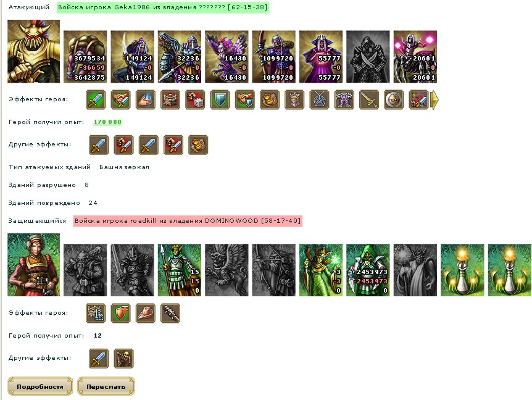Click the pink defender banner DOMINOWOOD
532x400 pixels.
188,221
